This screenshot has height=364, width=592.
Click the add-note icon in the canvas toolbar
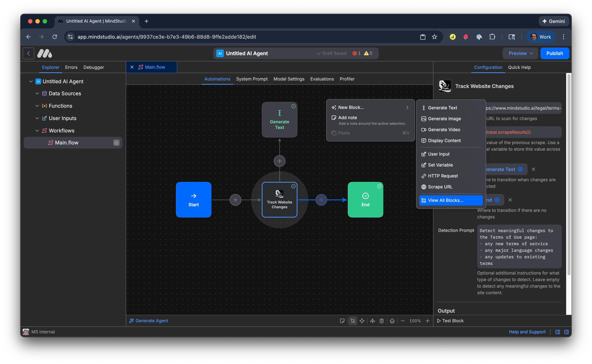pyautogui.click(x=342, y=321)
